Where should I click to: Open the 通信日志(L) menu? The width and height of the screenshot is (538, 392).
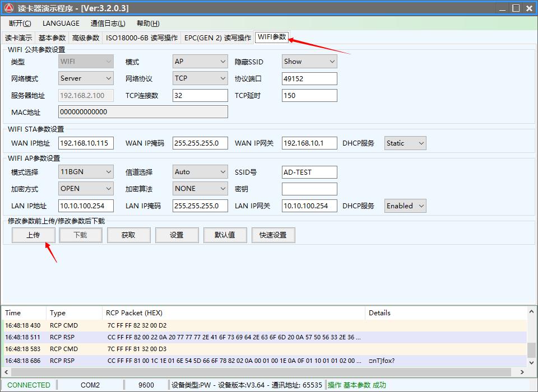click(108, 24)
